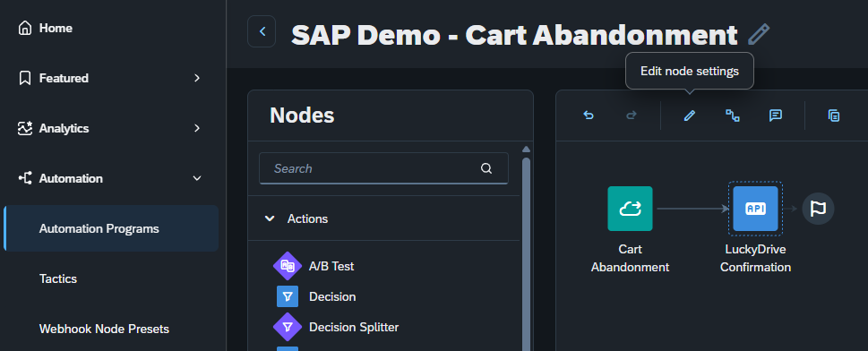Click the scroll up arrow in Nodes panel
This screenshot has height=351, width=868.
527,150
